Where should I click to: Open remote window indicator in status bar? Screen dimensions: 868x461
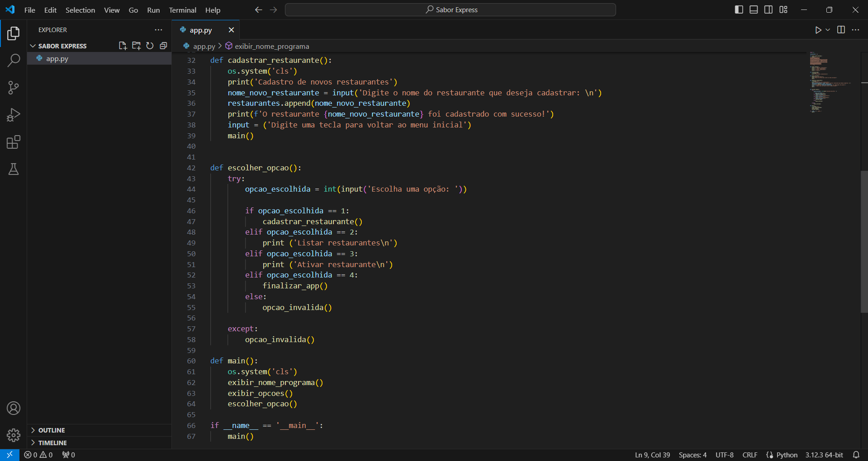(9, 455)
